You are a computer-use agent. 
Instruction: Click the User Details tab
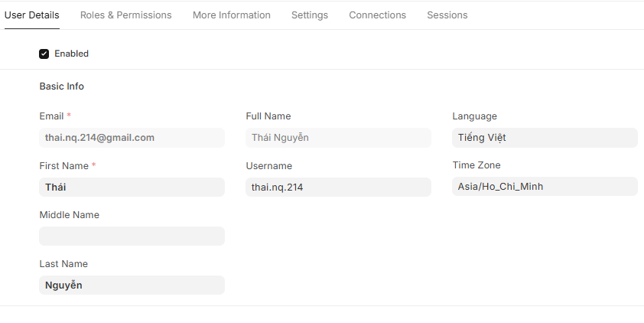click(x=31, y=15)
